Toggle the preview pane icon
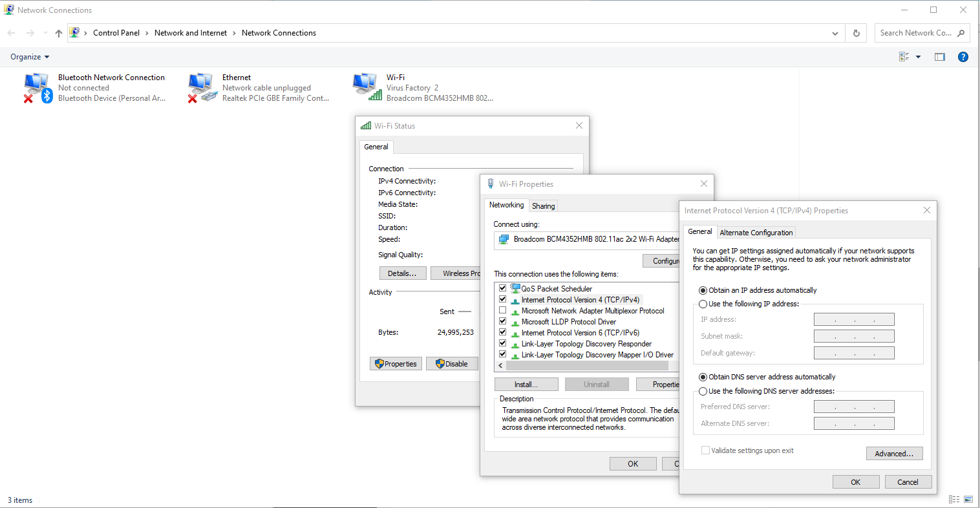 939,57
